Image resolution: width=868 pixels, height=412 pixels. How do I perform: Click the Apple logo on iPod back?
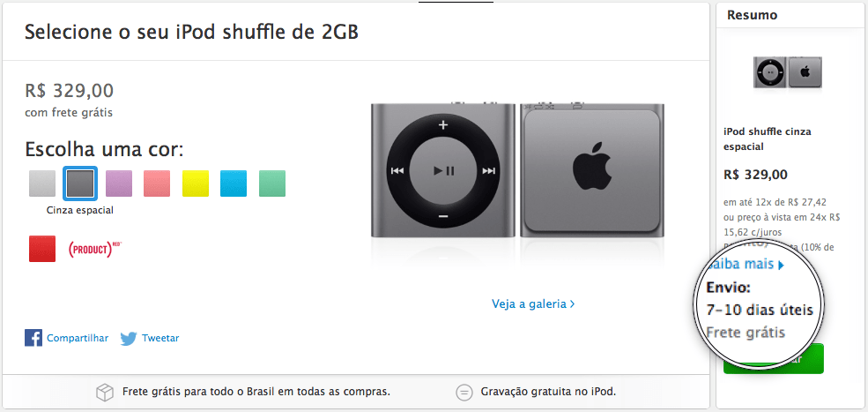(x=592, y=167)
